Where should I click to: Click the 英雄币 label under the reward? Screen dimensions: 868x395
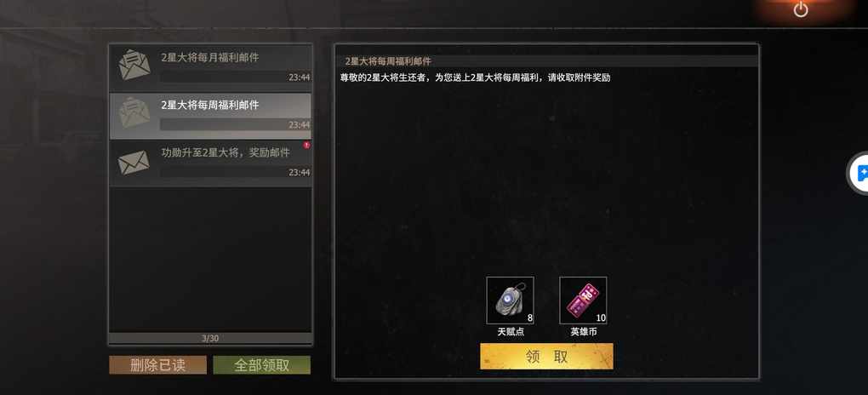[x=584, y=332]
